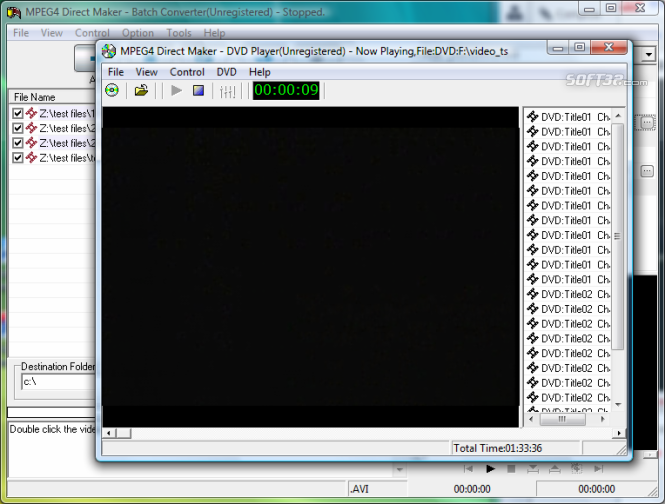The image size is (665, 504).
Task: Click the next track button in Batch Converter
Action: coord(598,469)
